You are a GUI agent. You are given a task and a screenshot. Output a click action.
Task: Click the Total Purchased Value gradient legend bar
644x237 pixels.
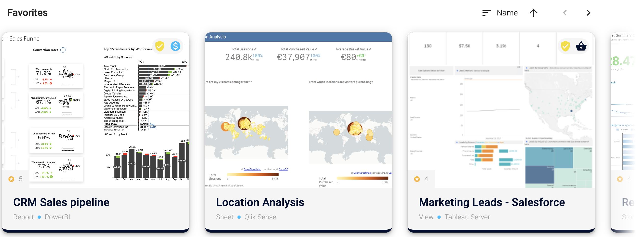[x=362, y=178]
